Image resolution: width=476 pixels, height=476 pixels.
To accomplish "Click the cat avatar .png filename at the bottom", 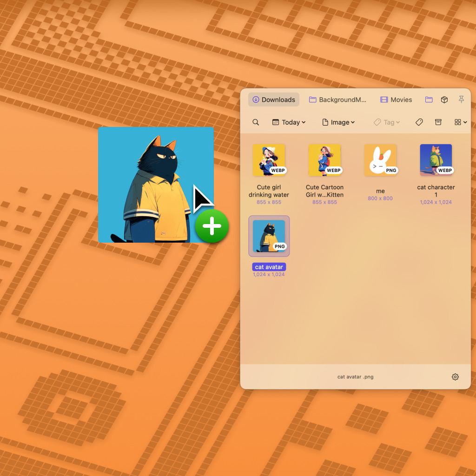I will tap(355, 377).
